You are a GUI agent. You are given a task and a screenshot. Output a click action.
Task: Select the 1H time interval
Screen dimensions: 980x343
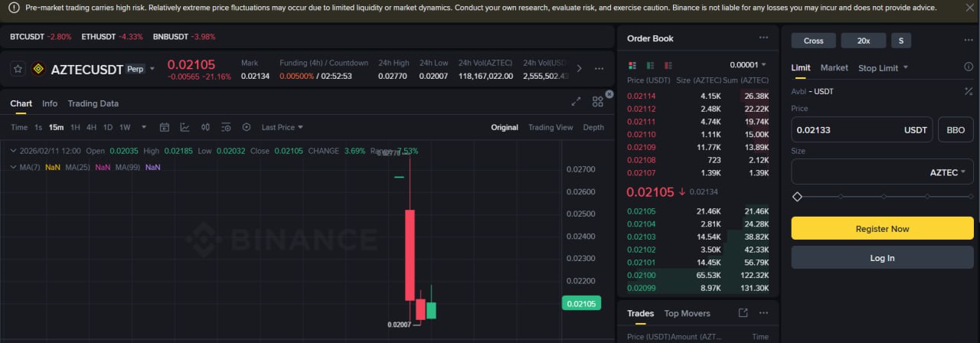75,127
